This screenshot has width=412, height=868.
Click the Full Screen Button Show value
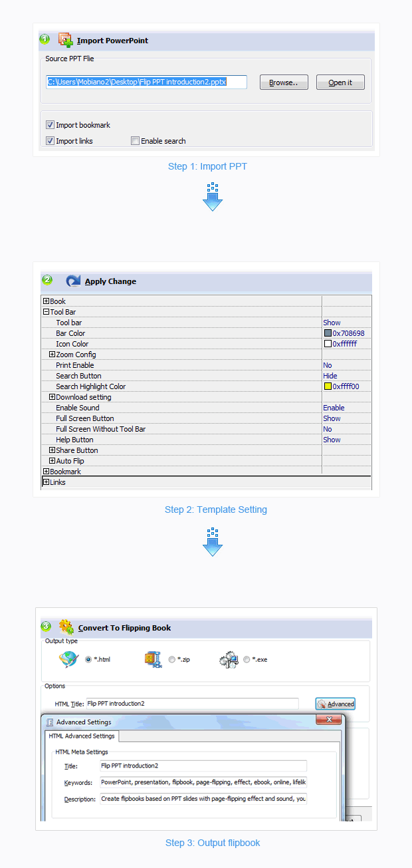point(332,418)
